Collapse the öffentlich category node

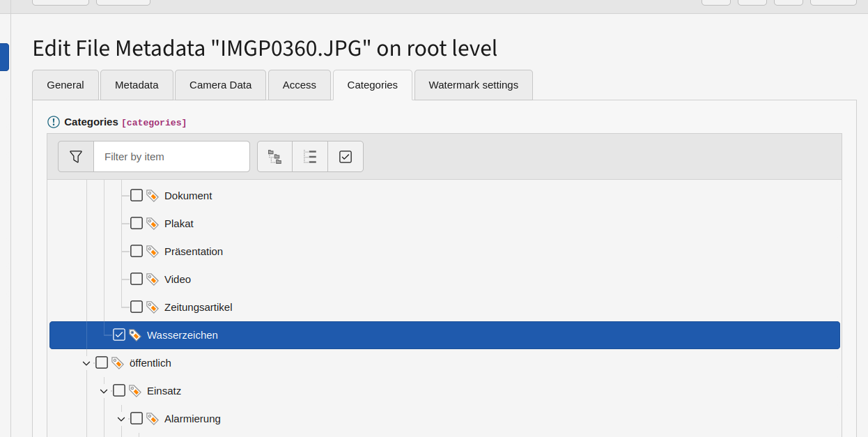pos(86,363)
